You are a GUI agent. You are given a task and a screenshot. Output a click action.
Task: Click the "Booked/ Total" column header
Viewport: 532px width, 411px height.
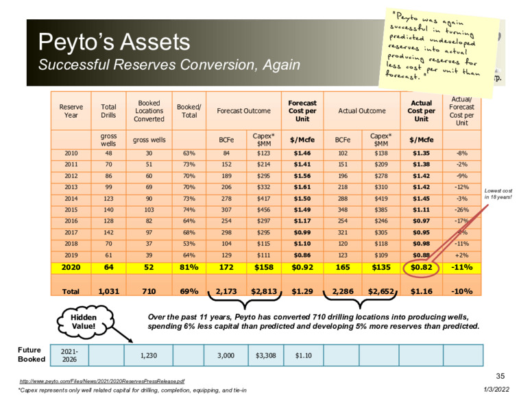coord(189,111)
